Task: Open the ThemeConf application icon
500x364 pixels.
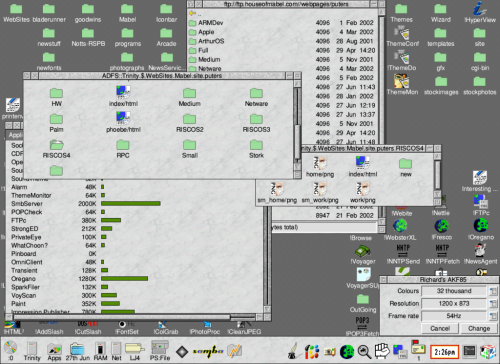Action: point(403,37)
